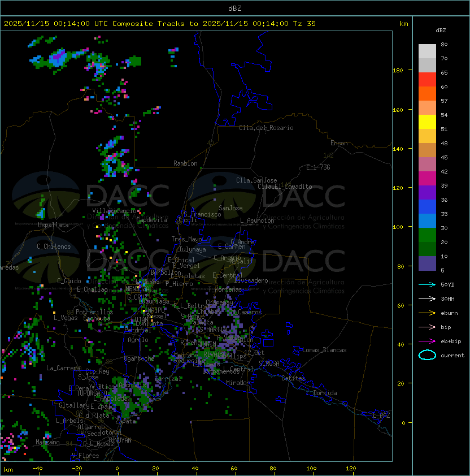Click the 'L_Dormida' place label
470x476 pixels.
[321, 393]
